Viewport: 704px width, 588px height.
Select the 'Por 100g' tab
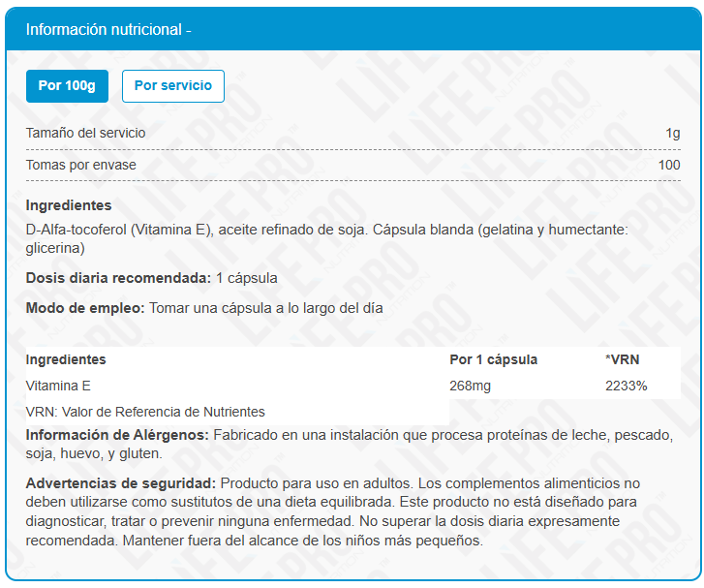click(x=67, y=85)
